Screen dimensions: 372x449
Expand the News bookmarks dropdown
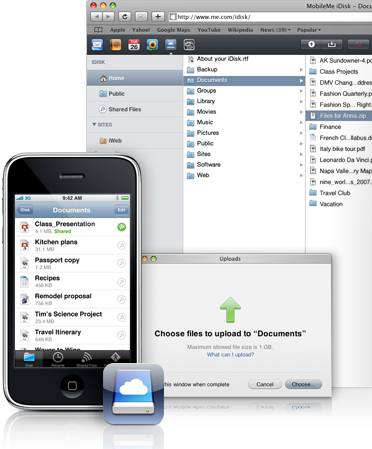pyautogui.click(x=275, y=30)
